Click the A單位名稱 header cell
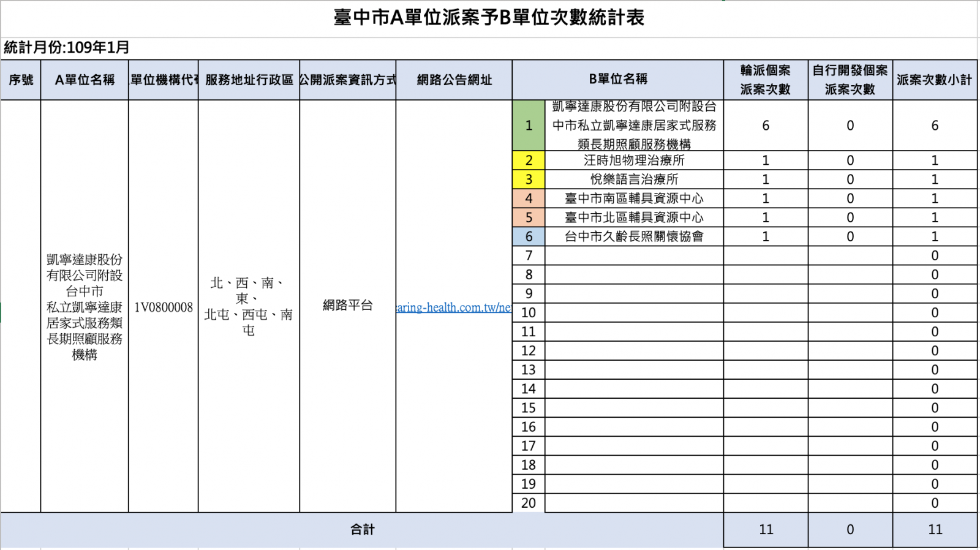980x550 pixels. tap(85, 80)
